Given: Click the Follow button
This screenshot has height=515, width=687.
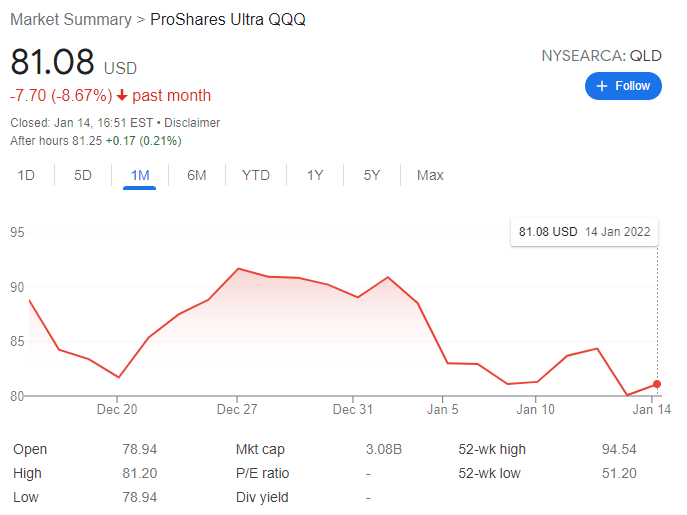Looking at the screenshot, I should 623,86.
